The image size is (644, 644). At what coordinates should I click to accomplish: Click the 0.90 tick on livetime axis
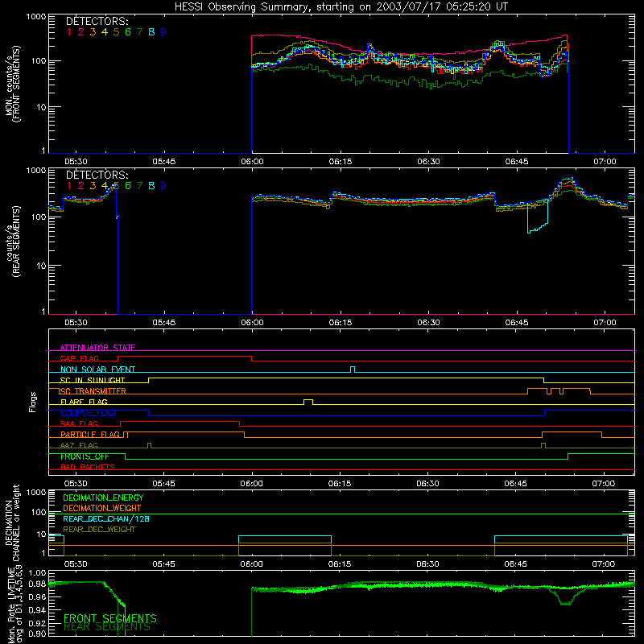pos(37,634)
